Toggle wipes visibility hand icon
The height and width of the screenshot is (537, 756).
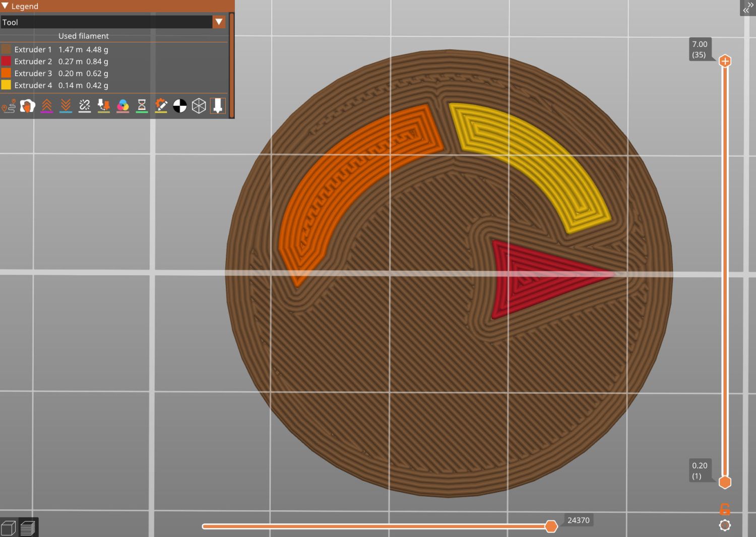(x=27, y=106)
